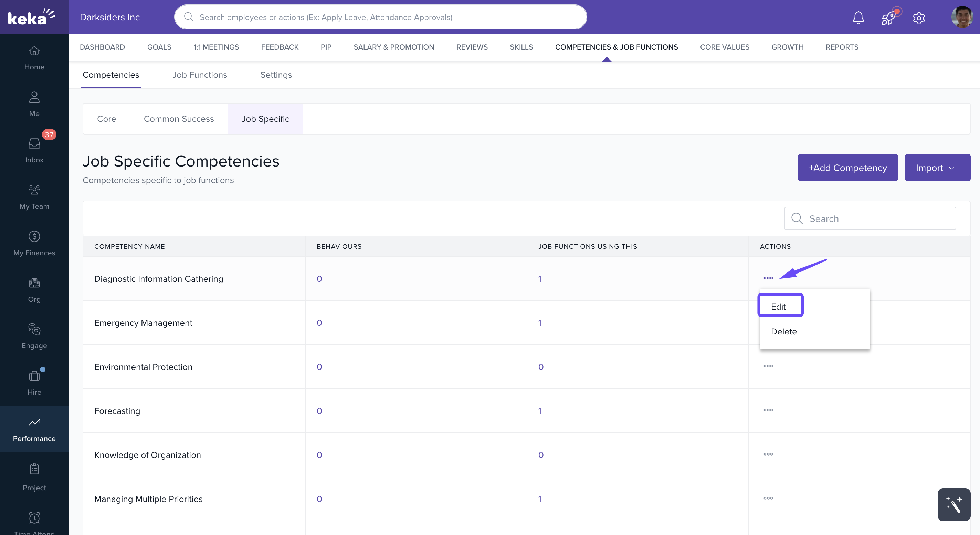Click the +Add Competency button
This screenshot has height=535, width=980.
point(847,168)
